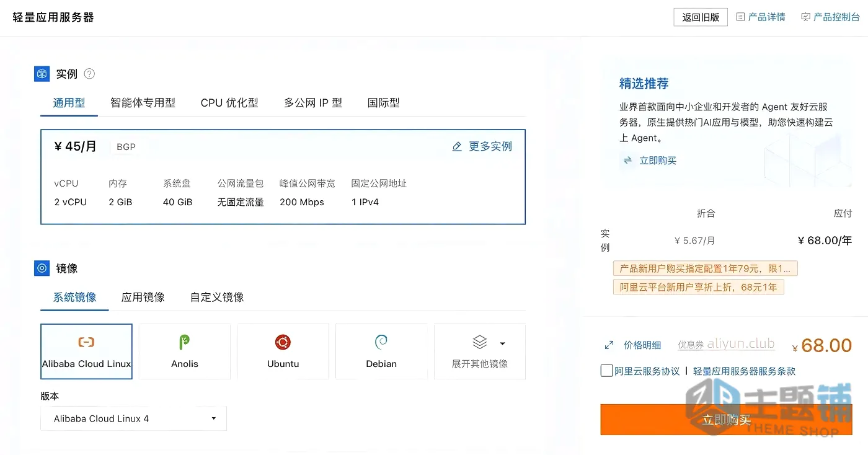Image resolution: width=868 pixels, height=455 pixels.
Task: Select the Debian swirl logo icon
Action: 381,342
